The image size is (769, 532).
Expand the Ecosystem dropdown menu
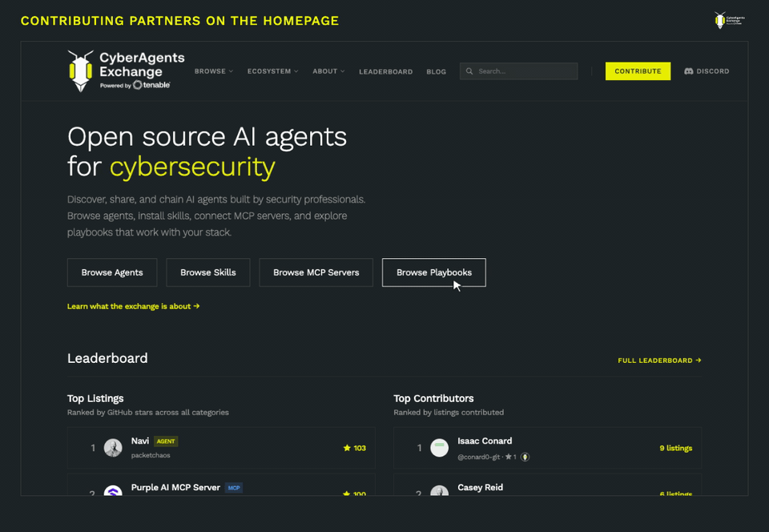tap(272, 71)
